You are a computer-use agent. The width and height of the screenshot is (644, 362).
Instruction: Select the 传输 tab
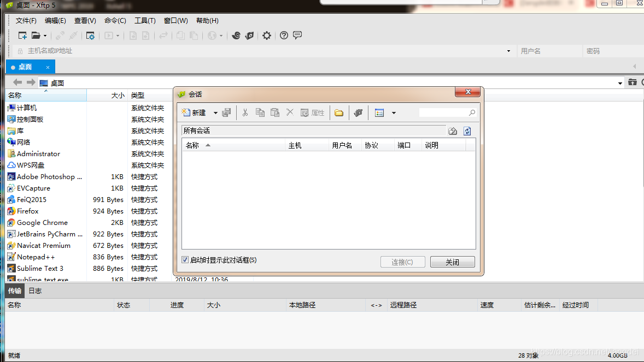pos(14,290)
